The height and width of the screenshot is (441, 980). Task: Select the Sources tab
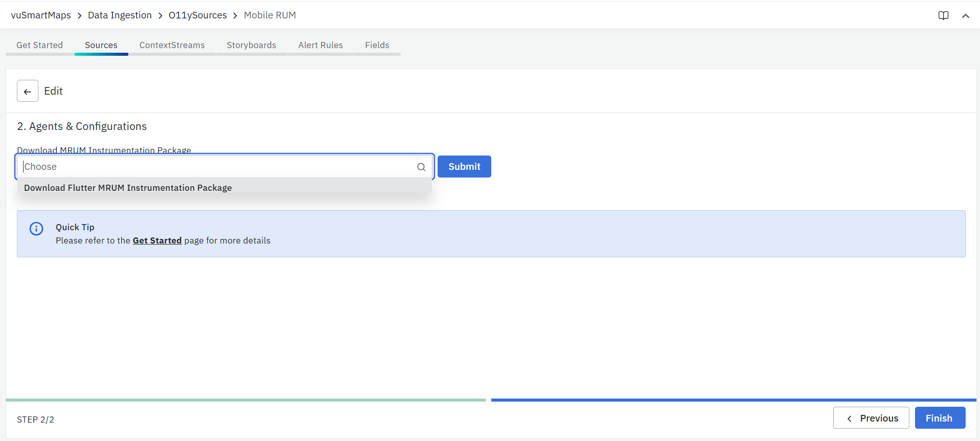[x=101, y=45]
